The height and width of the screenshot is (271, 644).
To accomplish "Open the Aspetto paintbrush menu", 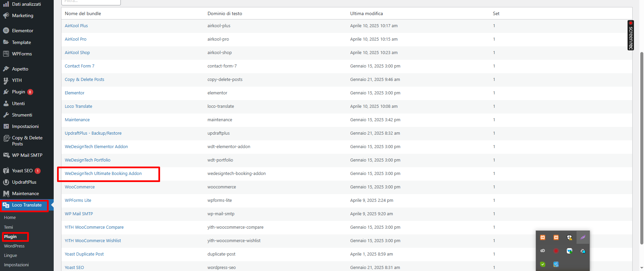I will [20, 69].
